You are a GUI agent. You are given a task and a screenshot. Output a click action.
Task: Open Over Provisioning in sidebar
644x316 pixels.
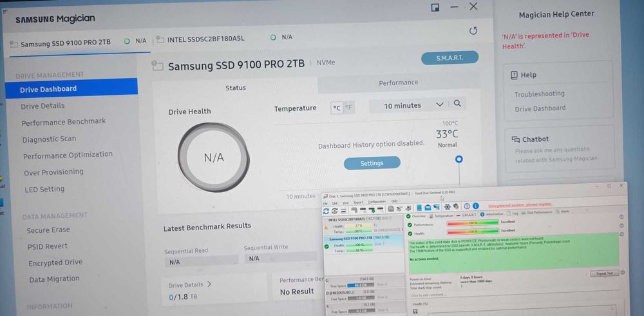(x=53, y=172)
